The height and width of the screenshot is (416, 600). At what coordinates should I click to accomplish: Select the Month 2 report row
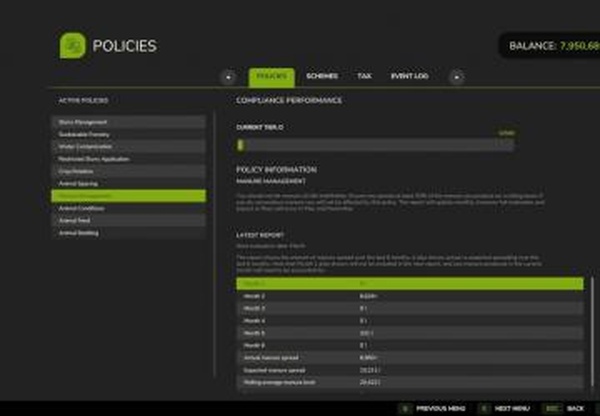[x=410, y=296]
